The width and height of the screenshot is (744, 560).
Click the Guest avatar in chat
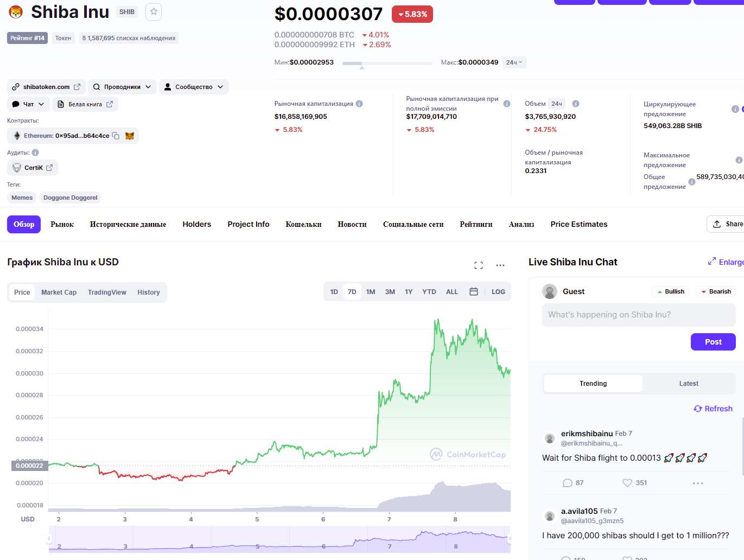tap(550, 291)
